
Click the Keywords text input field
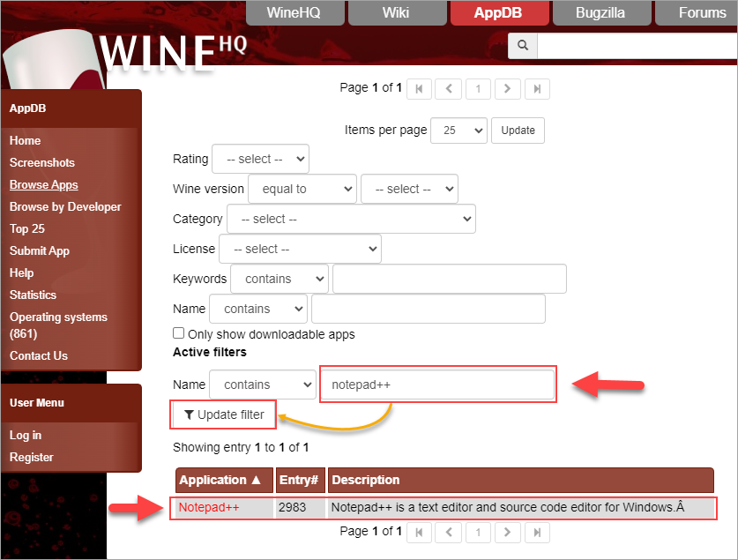click(x=450, y=279)
